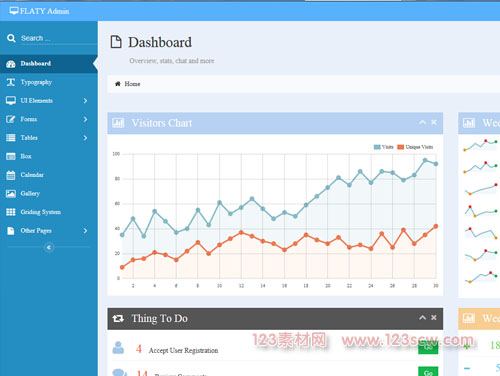Close the Visitors Chart panel
500x376 pixels.
click(x=434, y=122)
